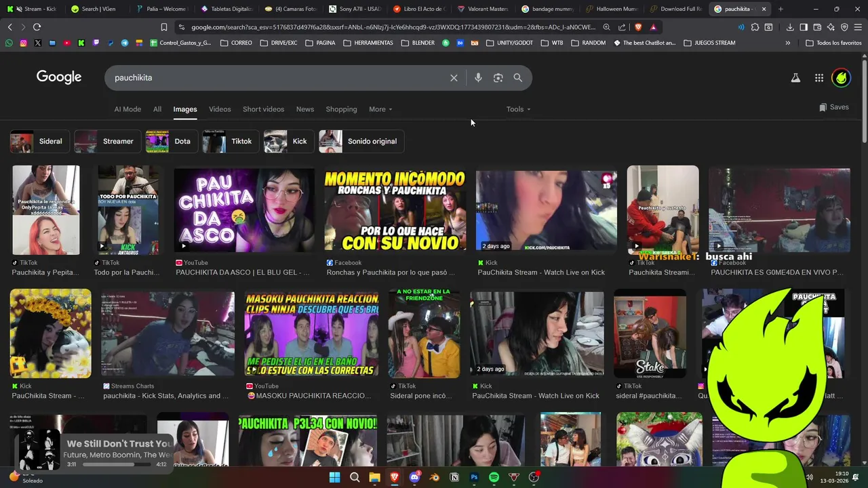Switch to Short videos tab
The width and height of the screenshot is (868, 488).
[263, 109]
